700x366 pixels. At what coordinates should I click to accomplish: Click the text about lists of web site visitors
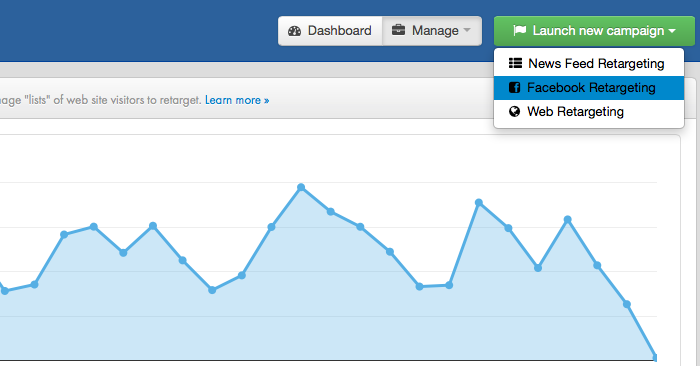[x=100, y=100]
